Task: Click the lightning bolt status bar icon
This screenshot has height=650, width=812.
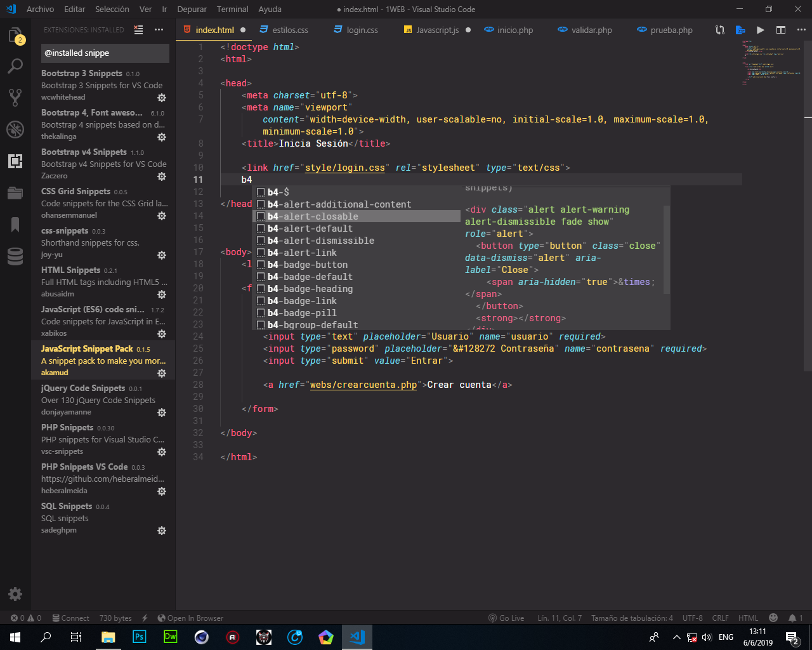Action: tap(145, 618)
